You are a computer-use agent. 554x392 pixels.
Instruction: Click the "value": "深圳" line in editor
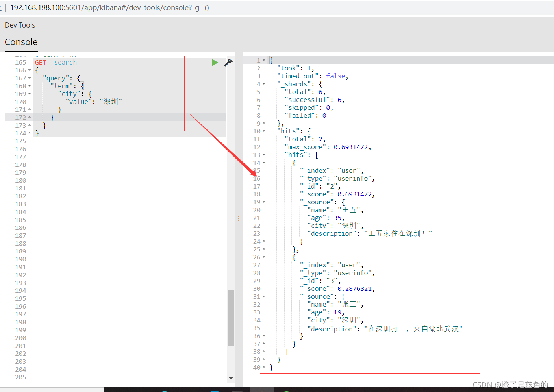pyautogui.click(x=94, y=102)
